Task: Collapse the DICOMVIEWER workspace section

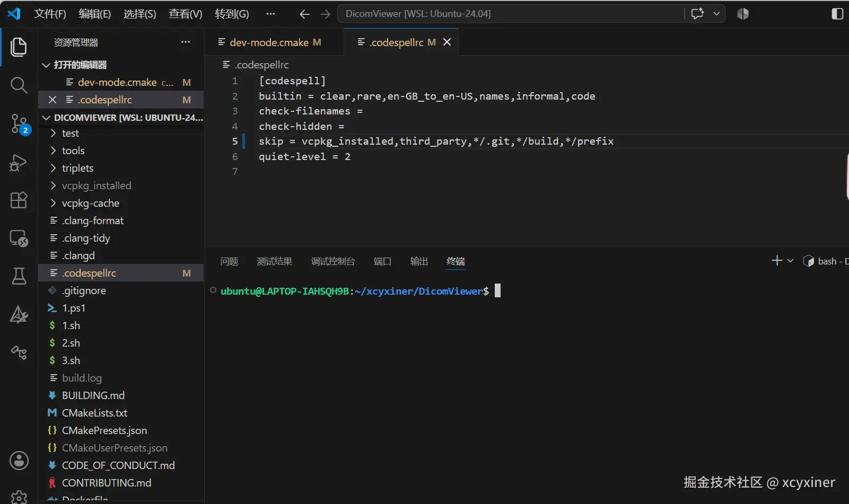Action: click(121, 117)
